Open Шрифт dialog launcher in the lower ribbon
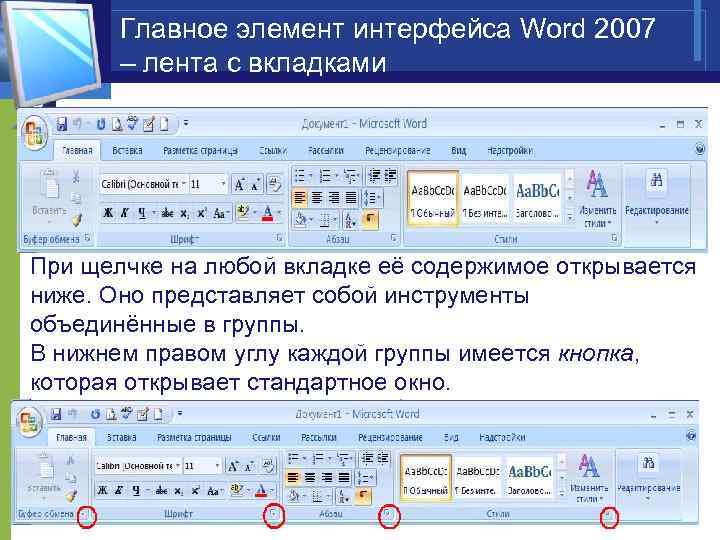 click(x=274, y=515)
